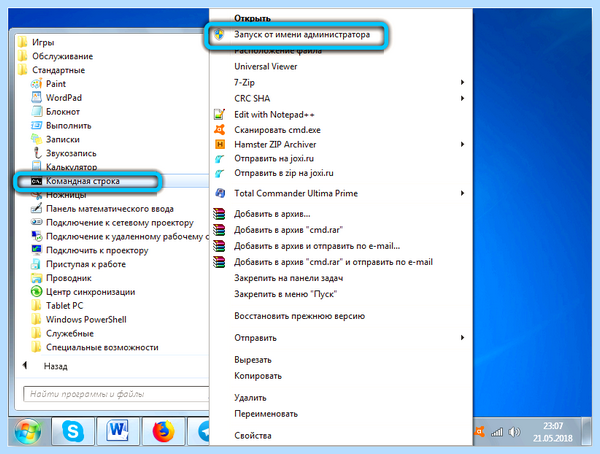Click Открыть in context menu
This screenshot has width=600, height=454.
coord(253,18)
